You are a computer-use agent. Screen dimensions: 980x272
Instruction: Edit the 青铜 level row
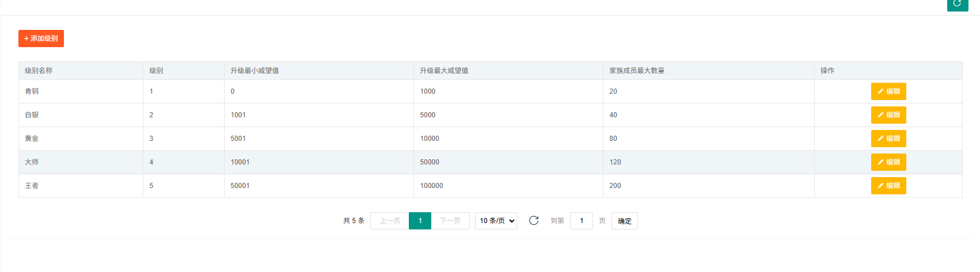888,91
